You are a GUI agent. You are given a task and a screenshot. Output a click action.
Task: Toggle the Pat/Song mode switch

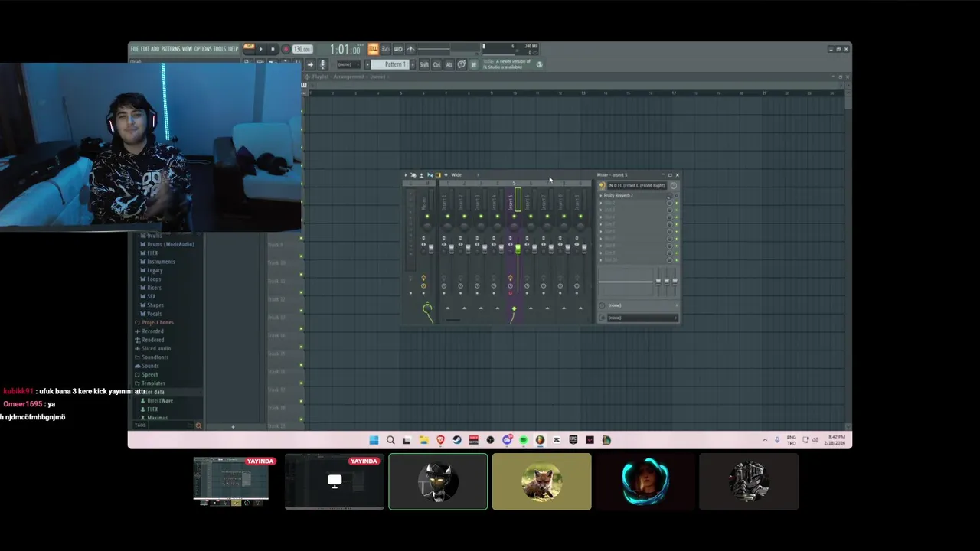(249, 46)
